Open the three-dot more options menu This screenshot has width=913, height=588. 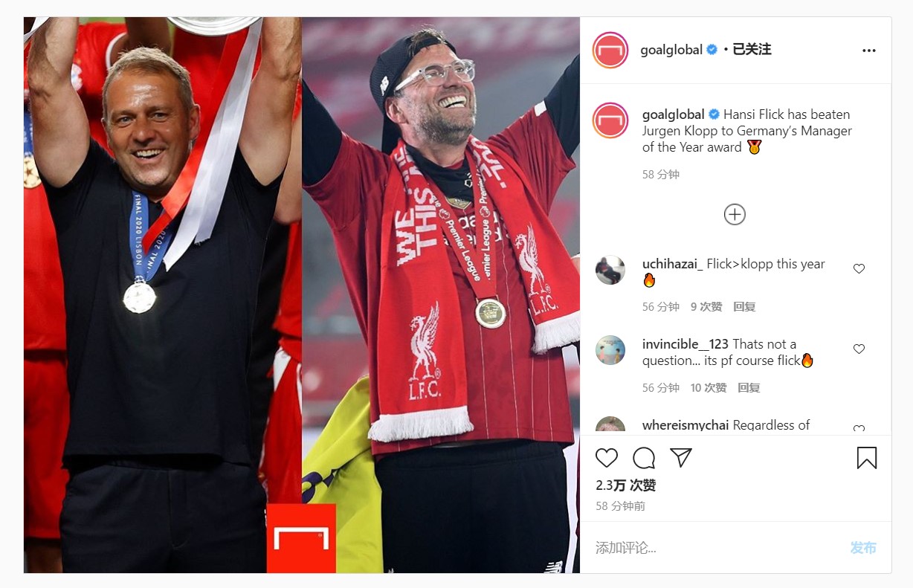click(869, 51)
